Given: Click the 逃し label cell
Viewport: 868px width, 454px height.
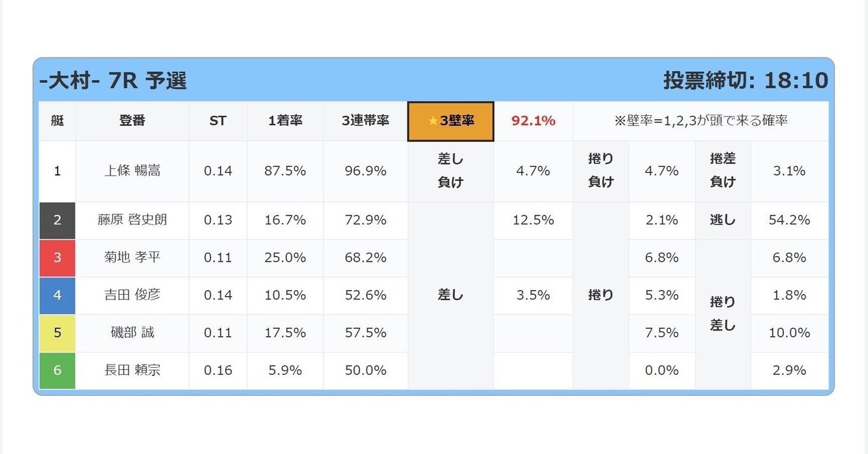Looking at the screenshot, I should (x=722, y=220).
